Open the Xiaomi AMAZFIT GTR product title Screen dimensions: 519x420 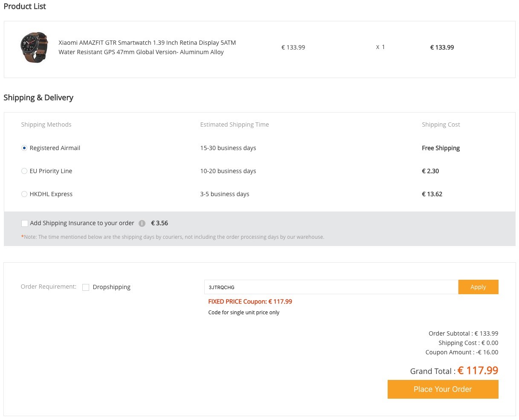147,47
